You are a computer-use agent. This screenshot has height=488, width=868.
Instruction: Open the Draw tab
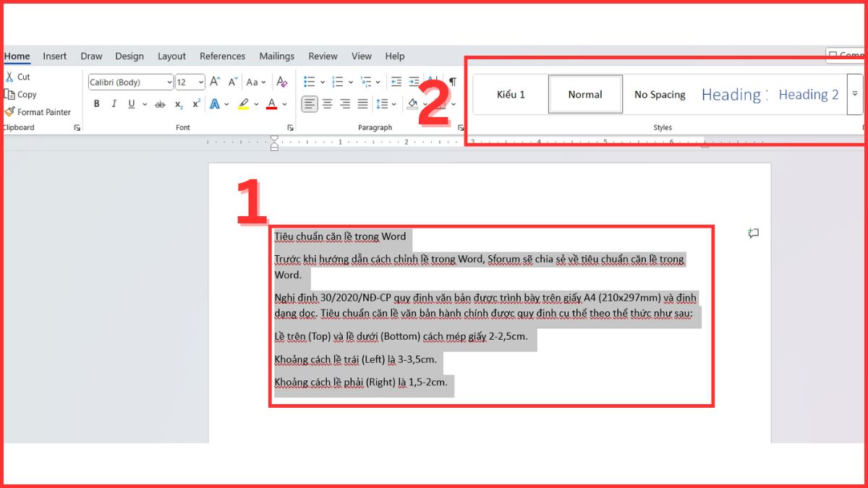[x=91, y=56]
